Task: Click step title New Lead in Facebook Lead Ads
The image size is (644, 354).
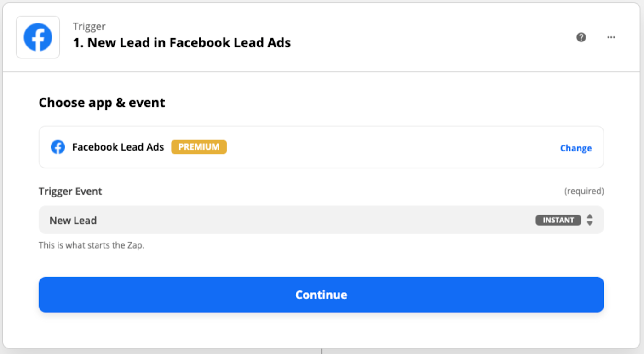Action: [182, 43]
